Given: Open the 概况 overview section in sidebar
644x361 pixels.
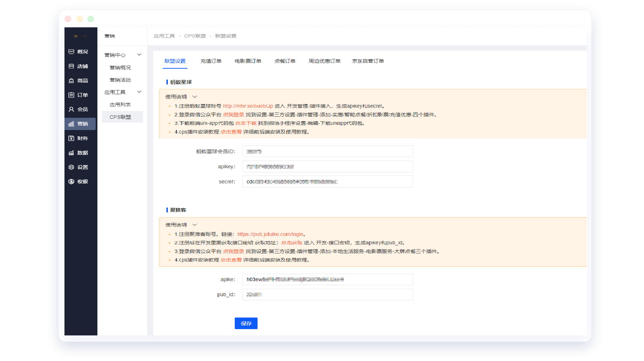Looking at the screenshot, I should [80, 52].
